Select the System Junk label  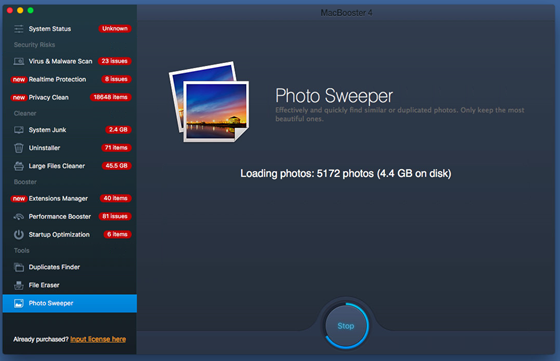coord(47,130)
